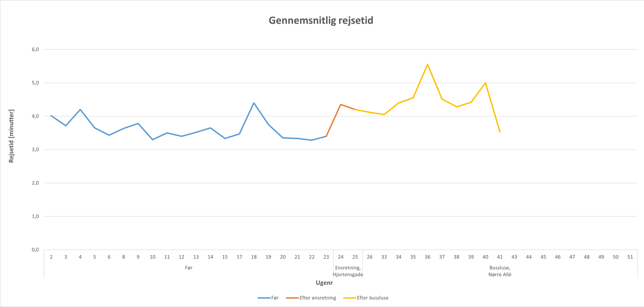This screenshot has width=644, height=307.
Task: Click the yellow line peak at week 36
Action: pyautogui.click(x=428, y=64)
